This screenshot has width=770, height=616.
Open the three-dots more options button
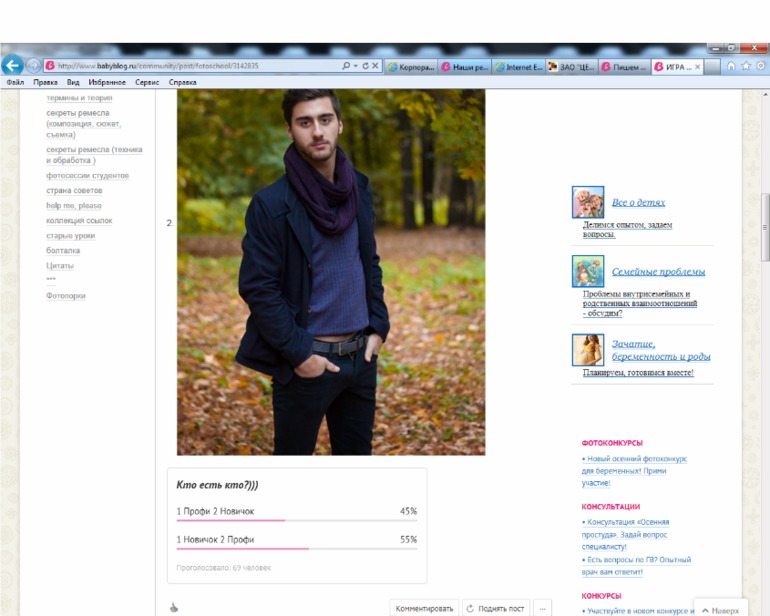(x=543, y=608)
